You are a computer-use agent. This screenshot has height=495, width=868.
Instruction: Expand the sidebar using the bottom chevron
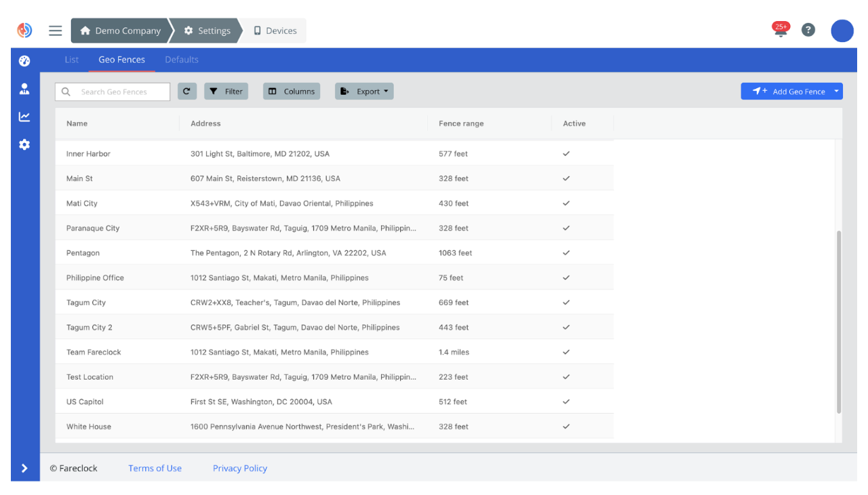(24, 468)
